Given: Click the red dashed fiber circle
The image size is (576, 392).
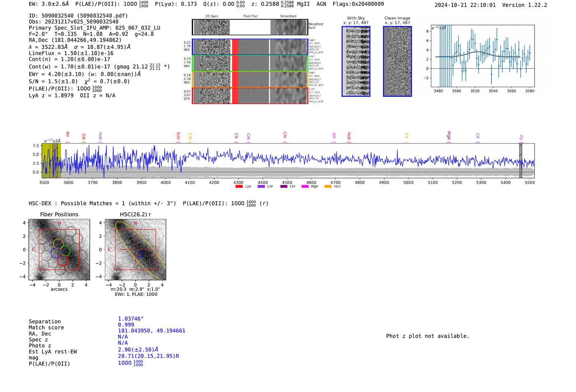Looking at the screenshot, I should (x=63, y=260).
